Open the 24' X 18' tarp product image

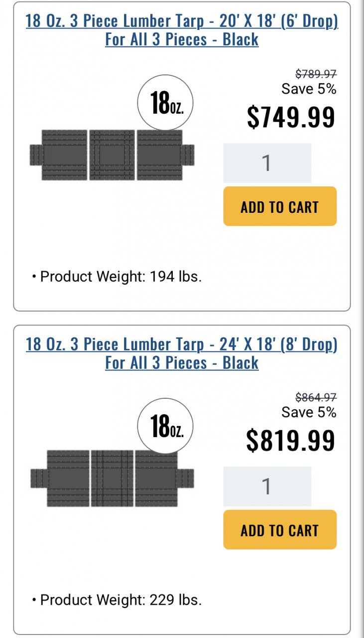[x=112, y=478]
